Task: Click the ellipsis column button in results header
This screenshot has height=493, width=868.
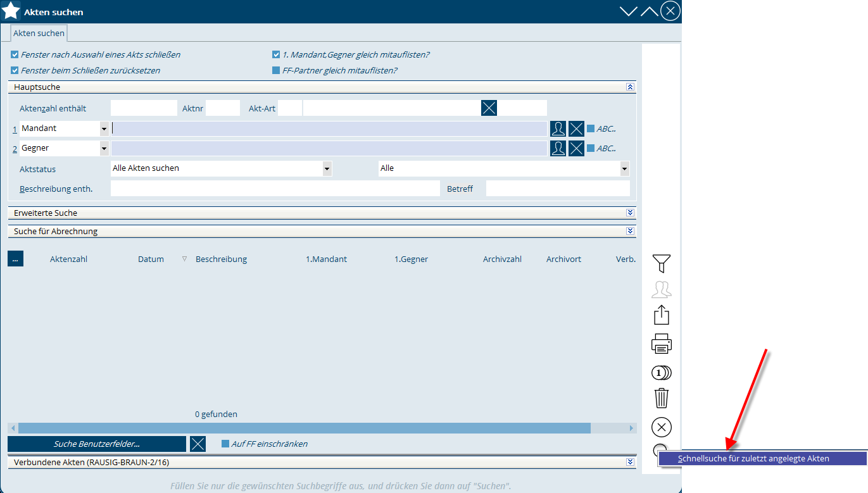Action: [15, 258]
